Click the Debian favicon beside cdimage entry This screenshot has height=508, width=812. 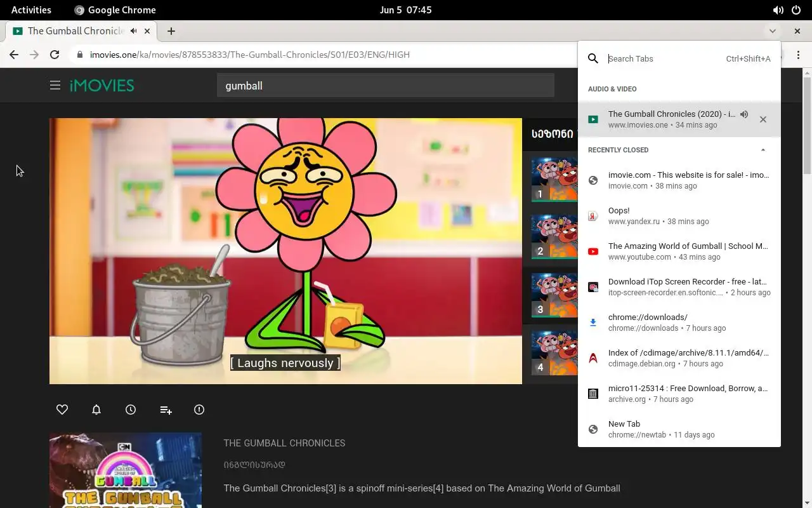click(x=593, y=358)
